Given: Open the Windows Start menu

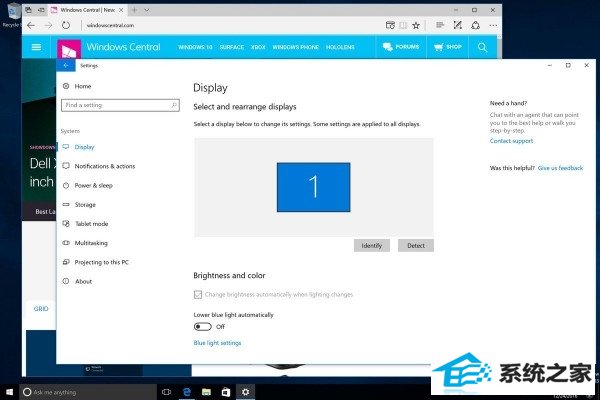Looking at the screenshot, I should coord(10,392).
